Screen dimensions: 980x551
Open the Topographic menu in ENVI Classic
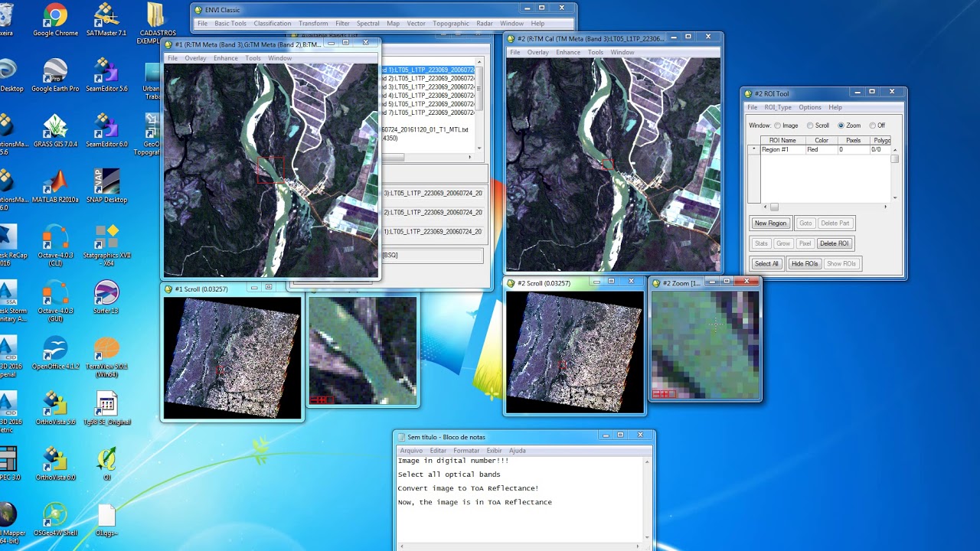coord(451,24)
